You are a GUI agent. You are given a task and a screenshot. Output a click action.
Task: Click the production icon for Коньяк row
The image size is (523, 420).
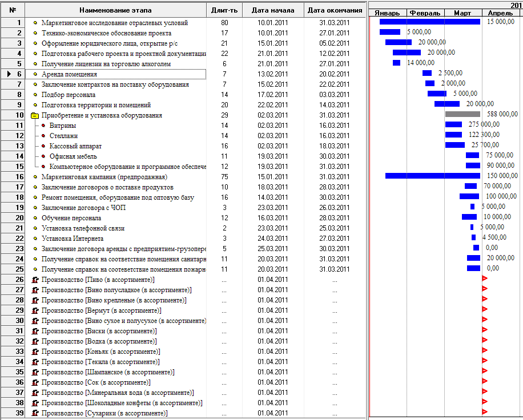pos(35,352)
